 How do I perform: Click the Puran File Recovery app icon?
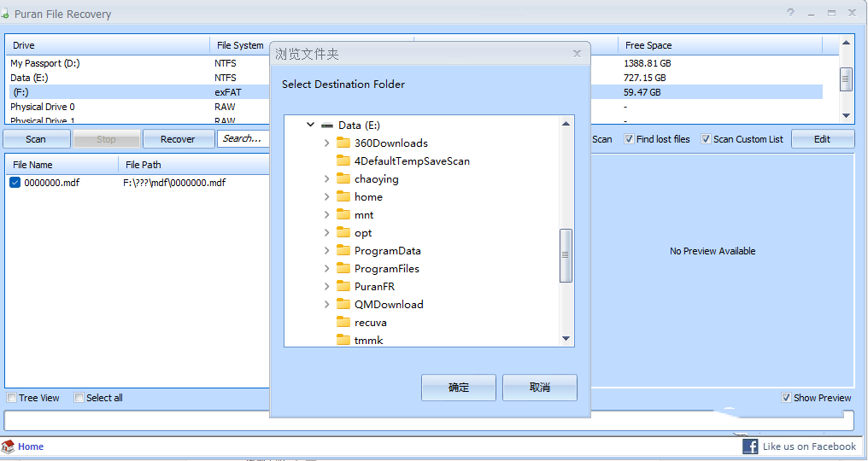(5, 14)
